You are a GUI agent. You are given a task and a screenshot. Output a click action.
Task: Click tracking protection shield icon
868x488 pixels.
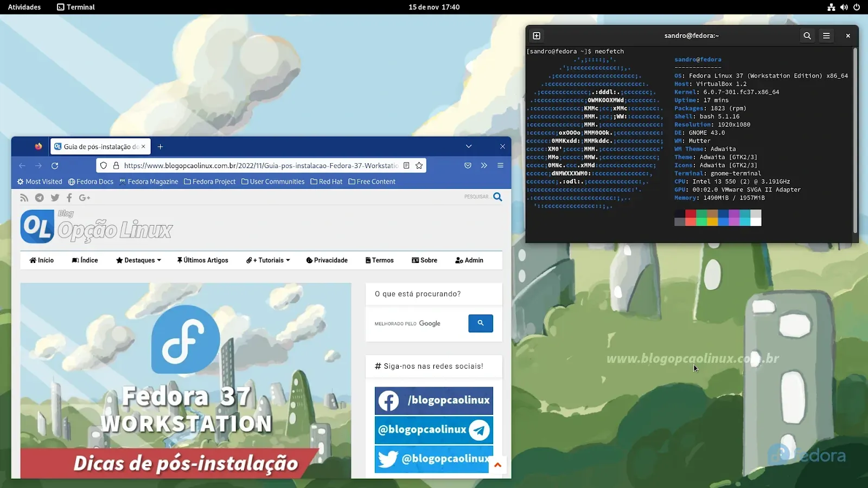(x=104, y=165)
